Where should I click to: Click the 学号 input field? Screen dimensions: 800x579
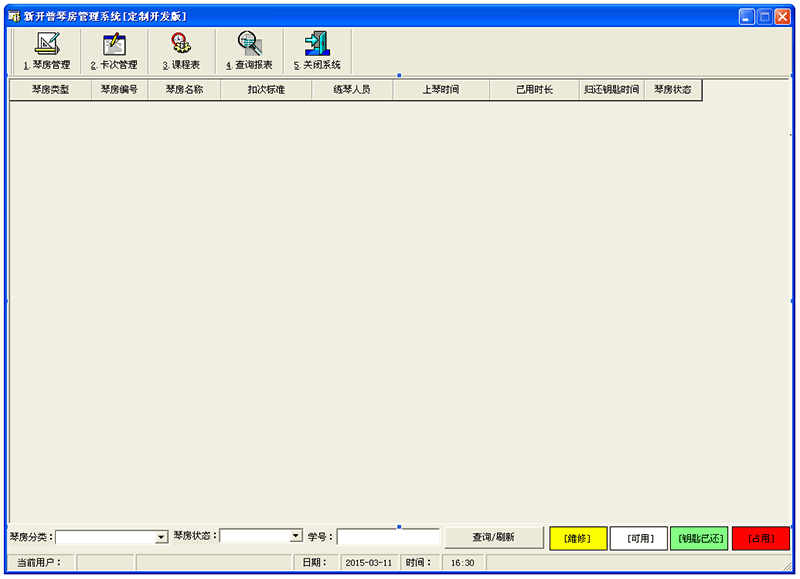point(387,537)
